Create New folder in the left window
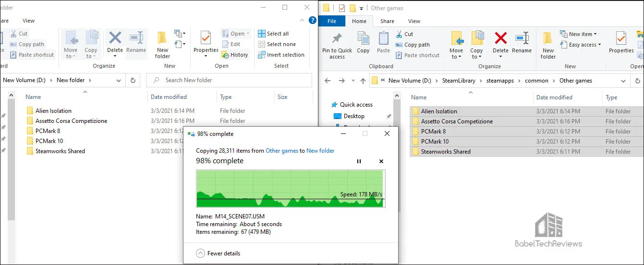644x265 pixels. click(162, 45)
